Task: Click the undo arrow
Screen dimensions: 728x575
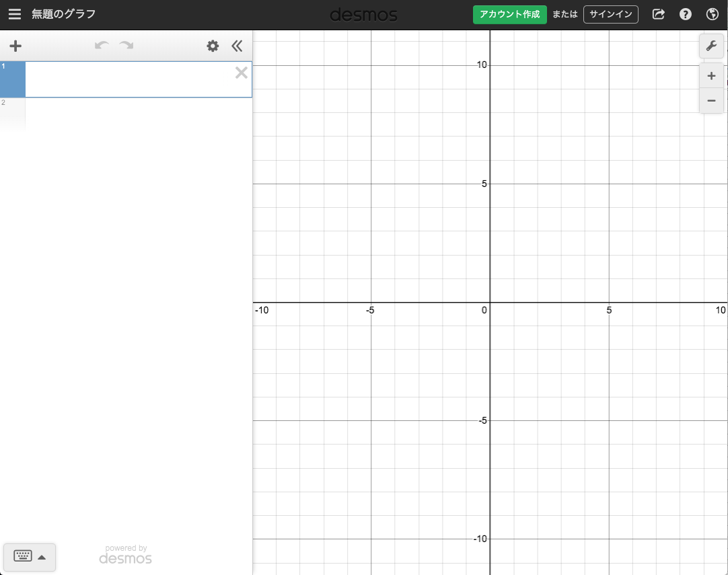Action: 102,46
